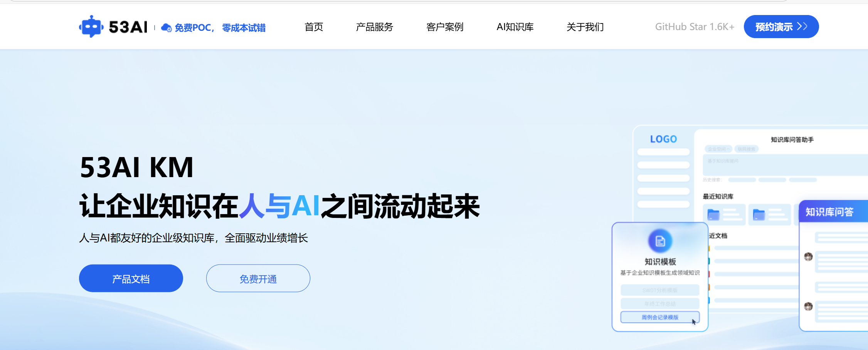Click the 产品文档 button
This screenshot has height=350, width=868.
pos(131,278)
